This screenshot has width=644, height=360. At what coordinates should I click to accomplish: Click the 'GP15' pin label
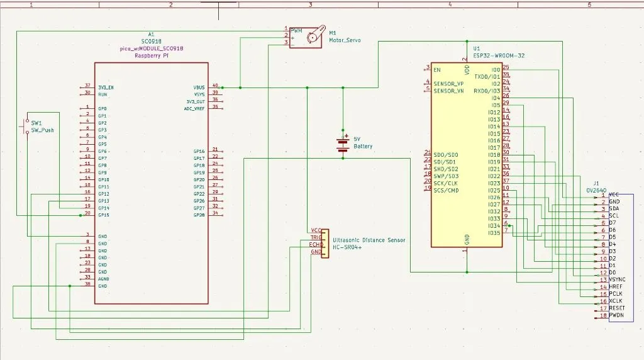pyautogui.click(x=104, y=215)
